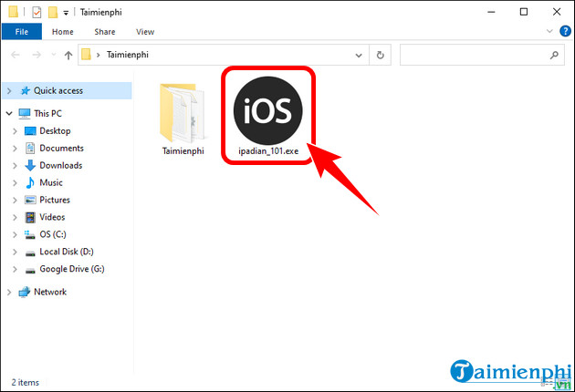Click the Taimienphi breadcrumb in address bar

pyautogui.click(x=127, y=55)
